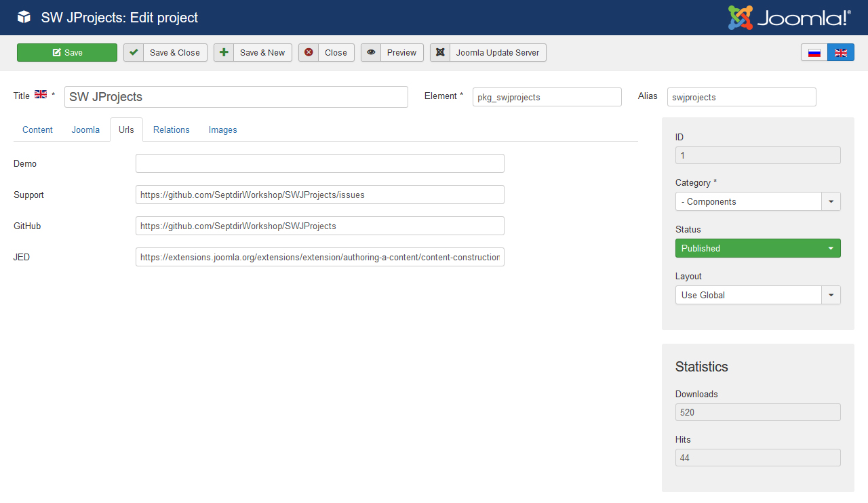Click the read-only ID field

click(758, 155)
